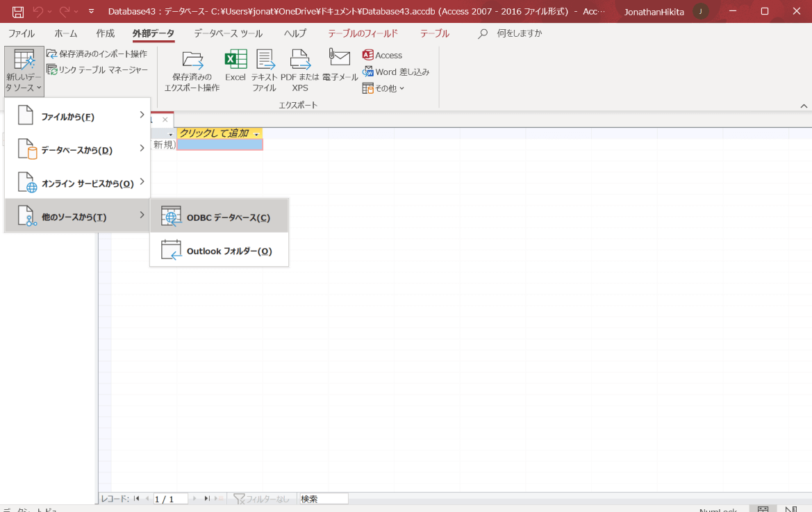Go to previous record button

coord(147,499)
